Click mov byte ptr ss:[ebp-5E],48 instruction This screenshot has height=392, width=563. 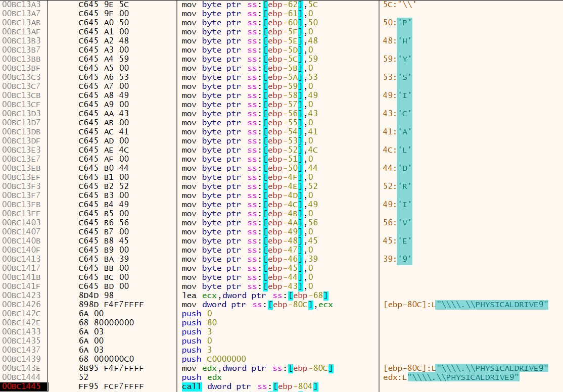click(x=250, y=41)
